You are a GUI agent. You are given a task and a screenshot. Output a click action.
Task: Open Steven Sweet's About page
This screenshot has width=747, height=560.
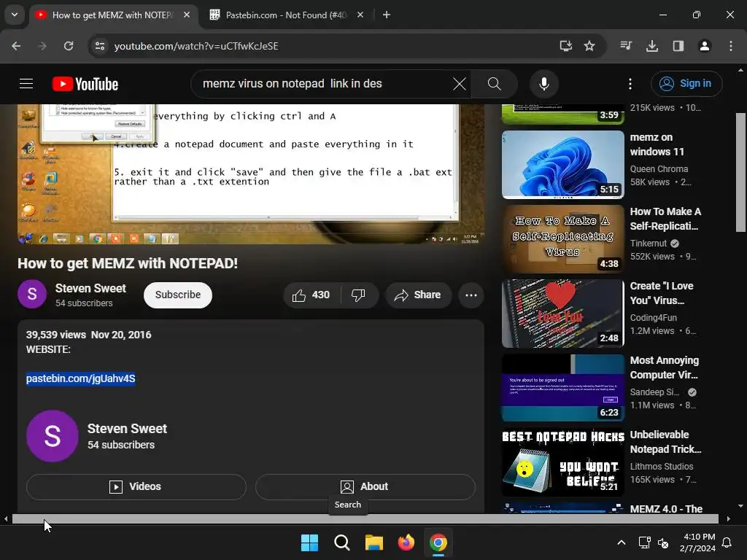[x=365, y=486]
